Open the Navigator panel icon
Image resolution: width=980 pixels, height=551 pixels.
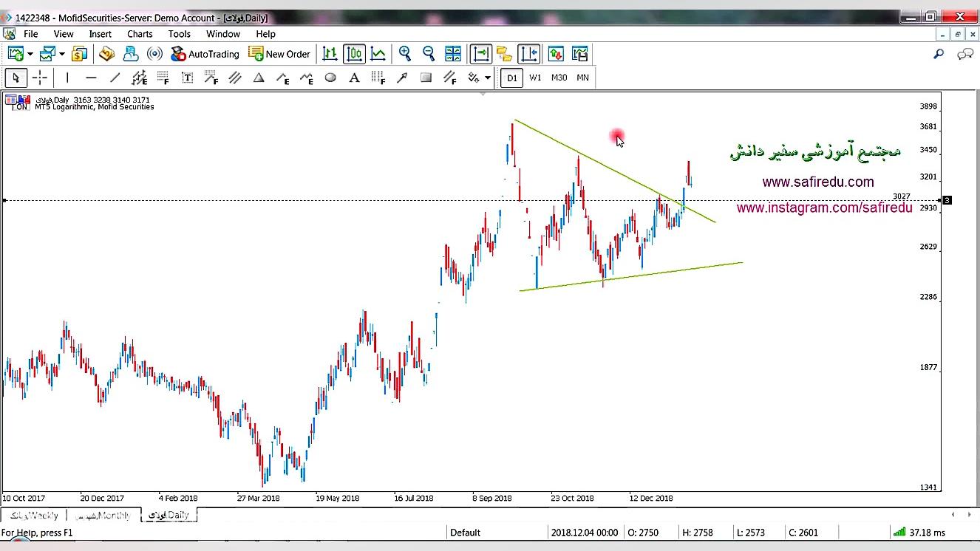click(x=131, y=54)
